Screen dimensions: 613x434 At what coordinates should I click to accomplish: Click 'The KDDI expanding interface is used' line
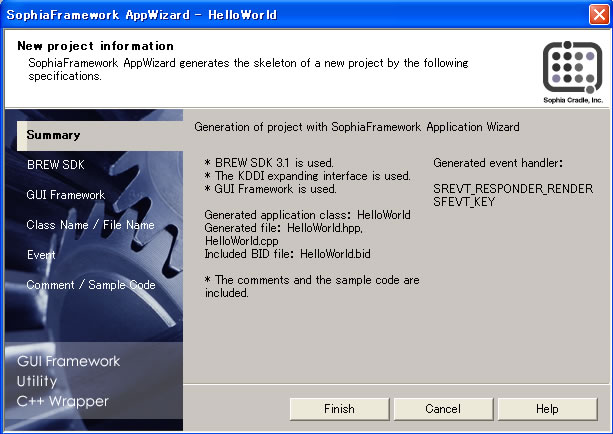click(x=307, y=176)
